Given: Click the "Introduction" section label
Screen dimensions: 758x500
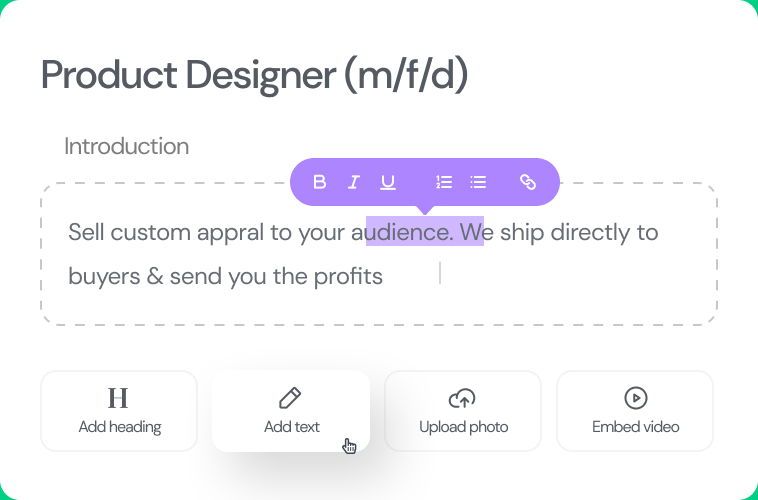Looking at the screenshot, I should tap(126, 146).
